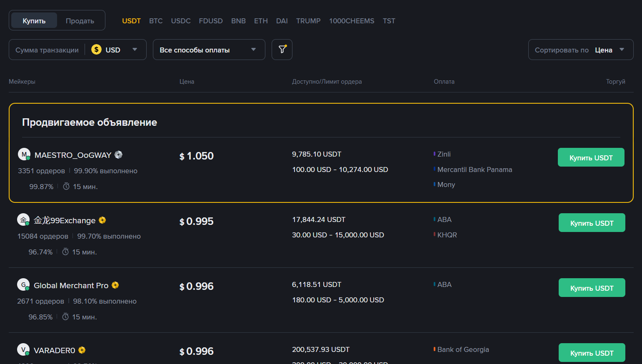Click the gold badge next to VARADER0

[82, 350]
